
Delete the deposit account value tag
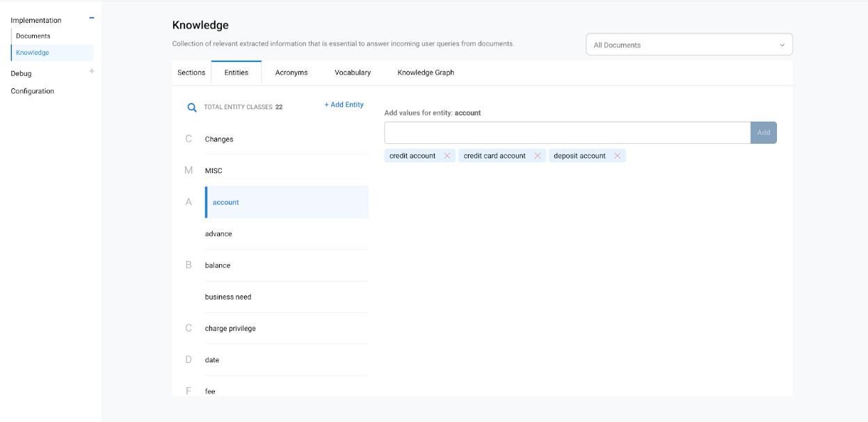tap(617, 156)
